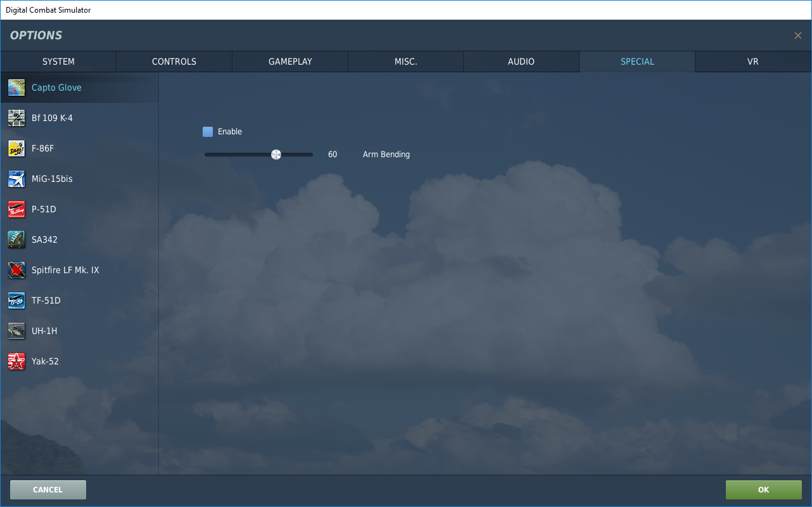Click the OPTIONS dialog title

tap(36, 35)
